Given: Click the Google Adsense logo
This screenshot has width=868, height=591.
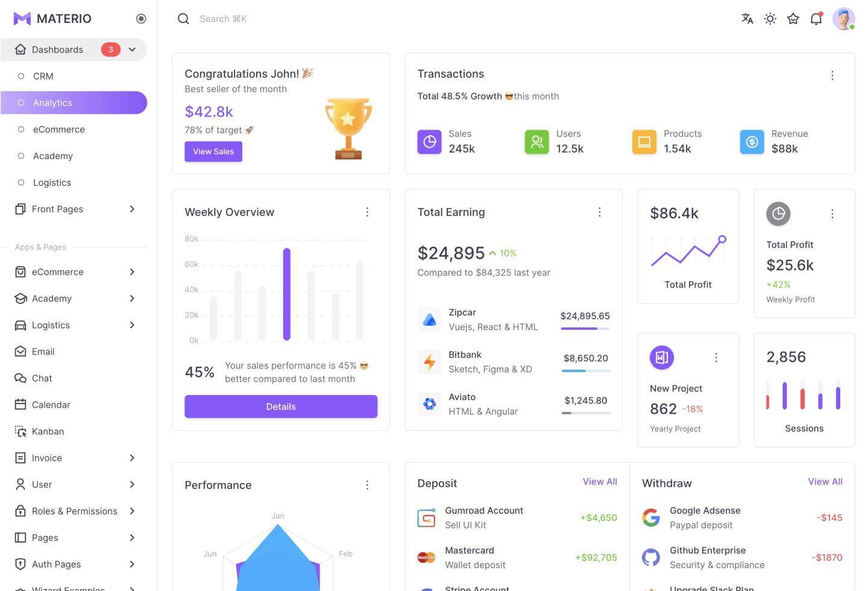Looking at the screenshot, I should tap(651, 517).
